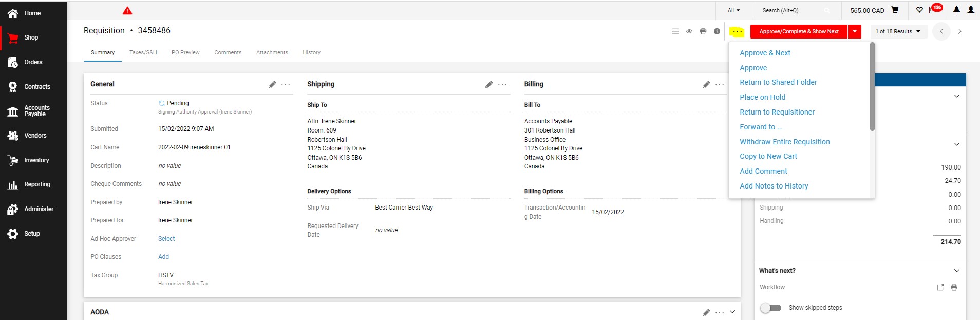
Task: Click the Select link for Ad-Hoc Approver
Action: coord(166,239)
